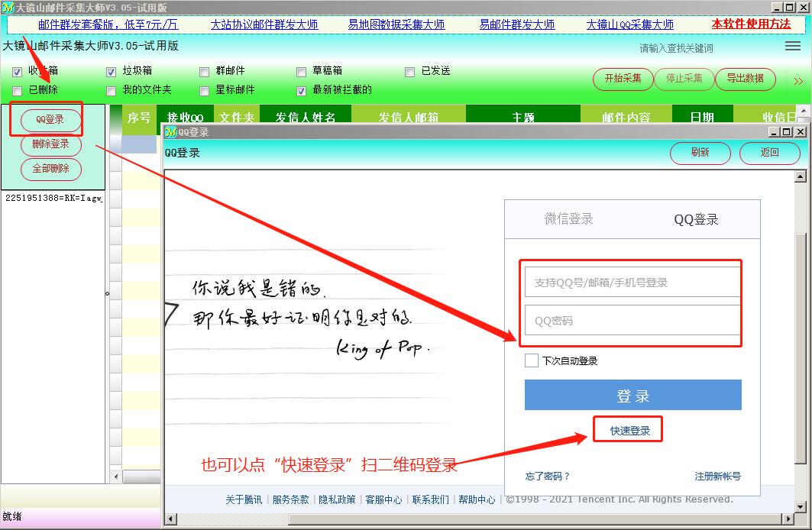
Task: Open the 大站协议邮件群发大师 link
Action: (264, 24)
